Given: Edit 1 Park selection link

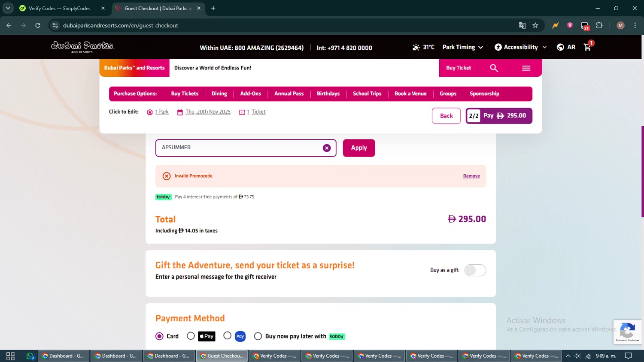Looking at the screenshot, I should tap(161, 112).
